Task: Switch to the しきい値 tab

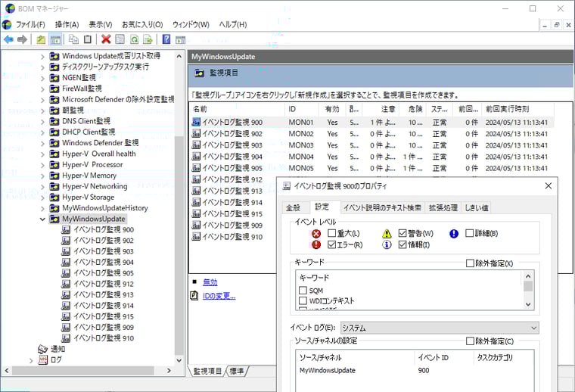Action: tap(477, 208)
